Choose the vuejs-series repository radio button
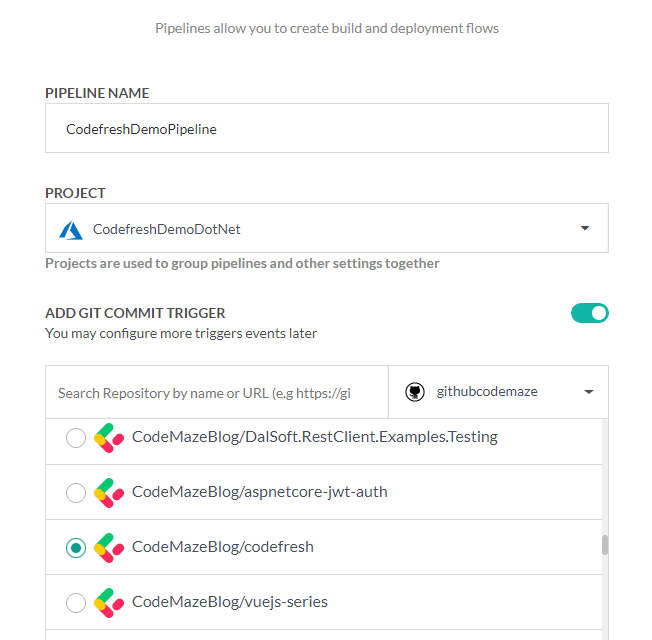Image resolution: width=652 pixels, height=640 pixels. (75, 603)
